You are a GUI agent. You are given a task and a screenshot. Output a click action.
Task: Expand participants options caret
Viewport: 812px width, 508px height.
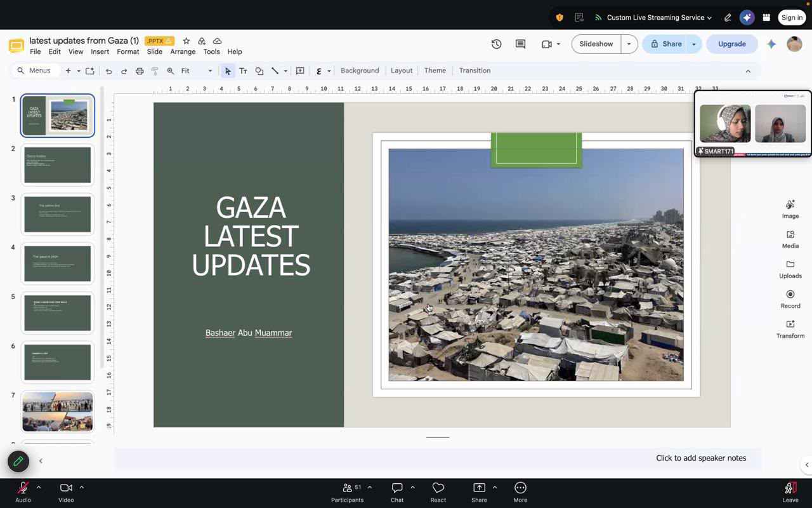[370, 488]
